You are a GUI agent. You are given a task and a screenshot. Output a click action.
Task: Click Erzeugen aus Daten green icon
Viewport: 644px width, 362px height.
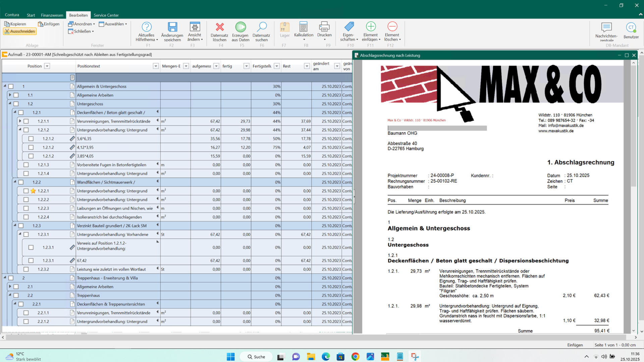240,27
